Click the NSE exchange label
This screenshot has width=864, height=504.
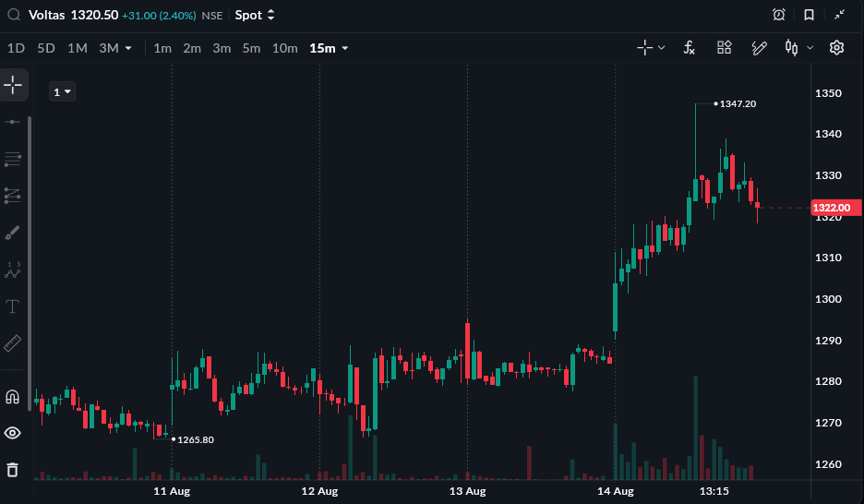[212, 16]
